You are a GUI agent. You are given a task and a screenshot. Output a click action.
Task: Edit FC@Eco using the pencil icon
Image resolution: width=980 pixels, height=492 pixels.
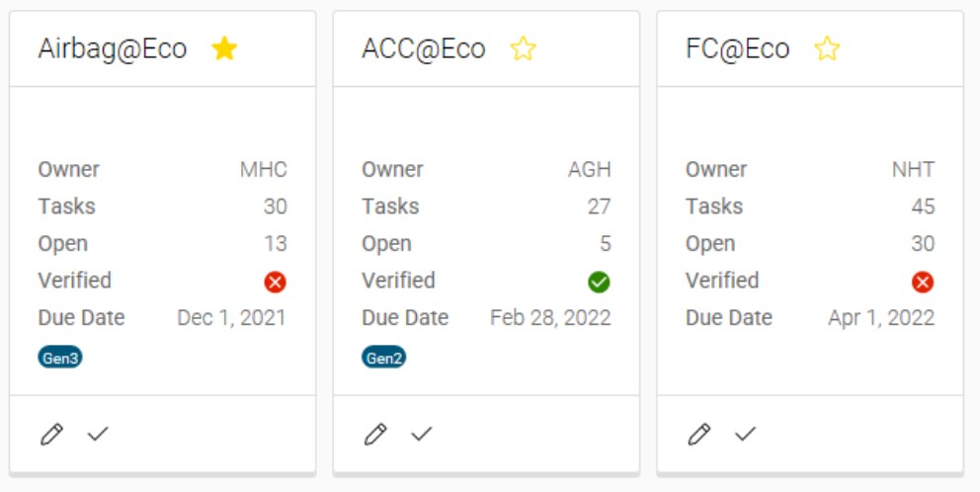[x=699, y=434]
